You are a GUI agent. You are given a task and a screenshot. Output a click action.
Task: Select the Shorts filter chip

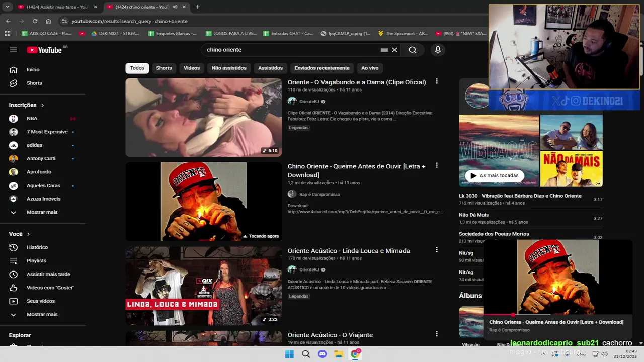[164, 68]
